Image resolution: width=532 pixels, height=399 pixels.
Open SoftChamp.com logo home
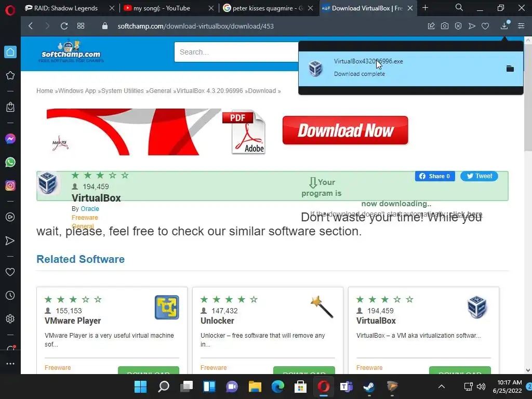pyautogui.click(x=71, y=51)
